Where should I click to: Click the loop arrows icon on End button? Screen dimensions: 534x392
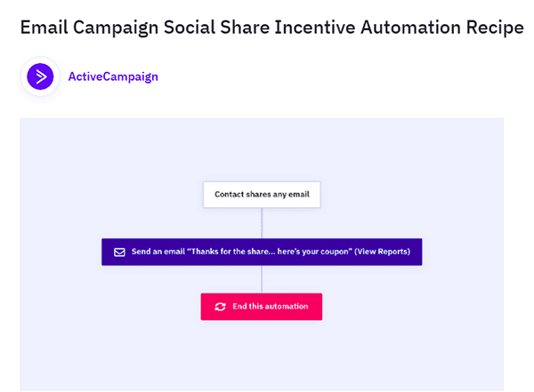click(220, 307)
